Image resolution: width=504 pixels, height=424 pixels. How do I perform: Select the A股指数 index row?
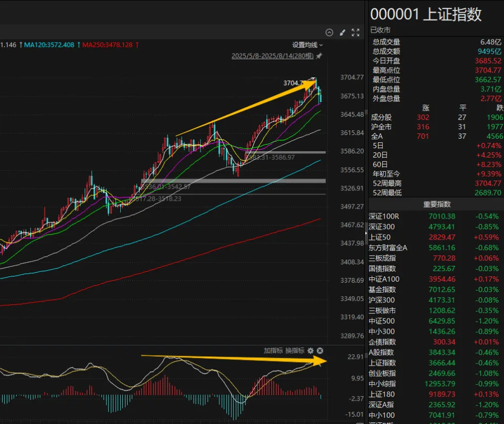436,352
